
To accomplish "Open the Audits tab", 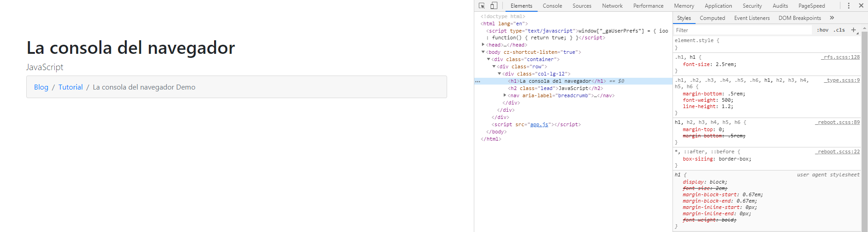I will pyautogui.click(x=780, y=6).
